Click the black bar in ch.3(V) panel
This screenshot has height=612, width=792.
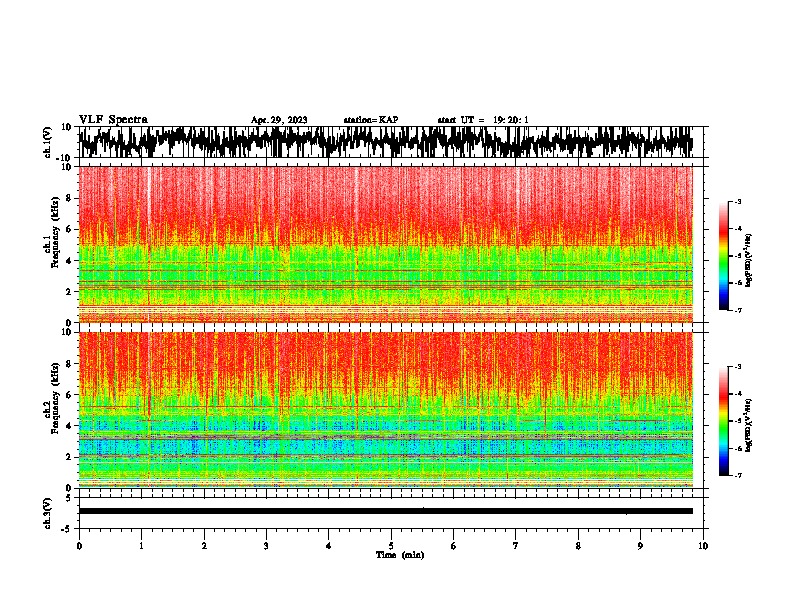coord(385,511)
